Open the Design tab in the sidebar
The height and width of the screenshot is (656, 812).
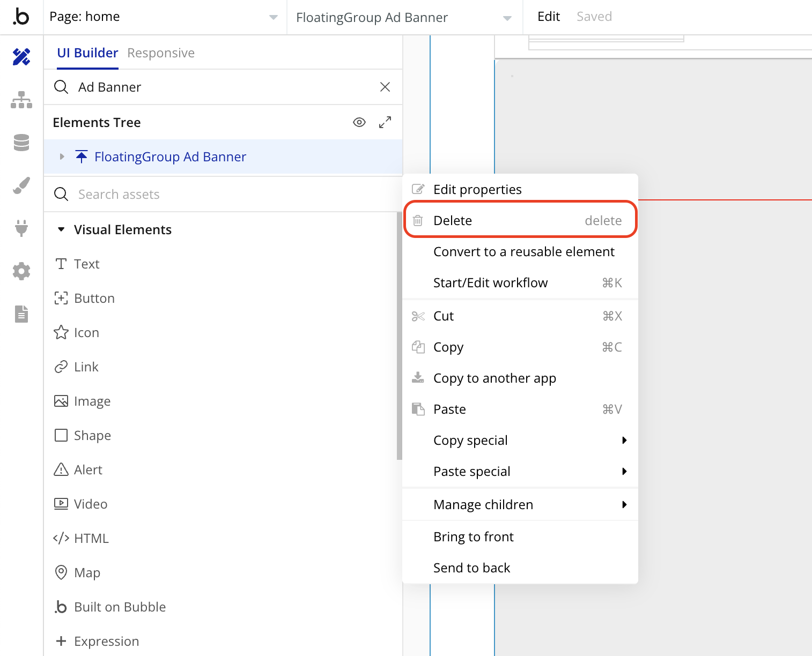tap(21, 57)
